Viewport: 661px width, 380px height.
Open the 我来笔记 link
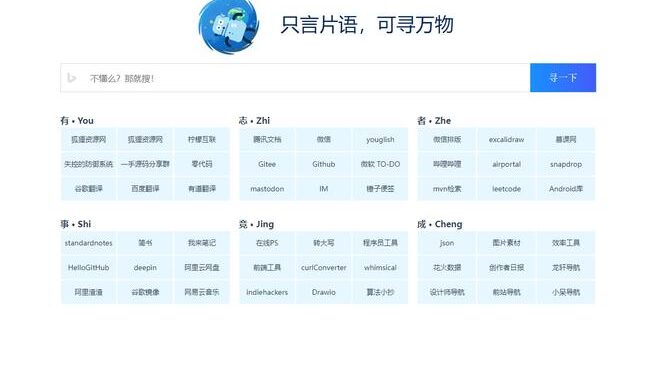(x=202, y=243)
